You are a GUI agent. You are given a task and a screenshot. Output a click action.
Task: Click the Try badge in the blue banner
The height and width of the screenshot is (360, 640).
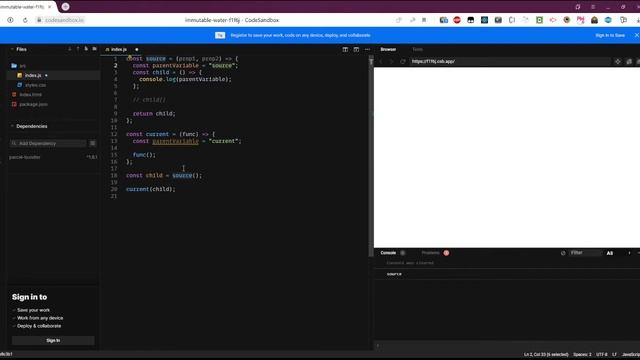coord(220,36)
